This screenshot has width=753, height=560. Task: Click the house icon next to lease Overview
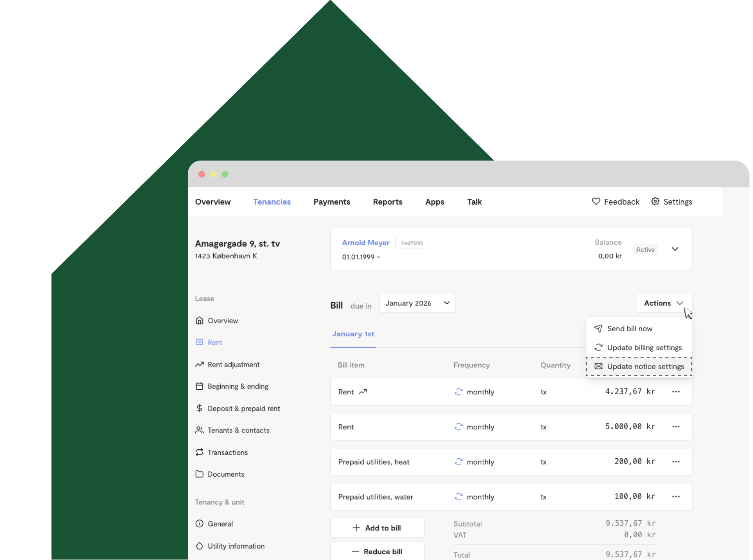click(x=199, y=321)
